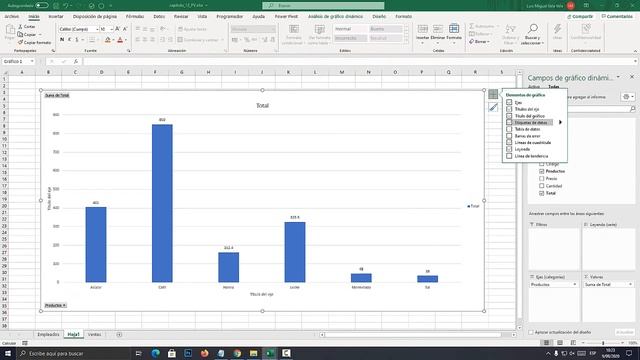Toggle the Etiquetas de datos checkbox
This screenshot has width=640, height=360.
click(x=509, y=122)
